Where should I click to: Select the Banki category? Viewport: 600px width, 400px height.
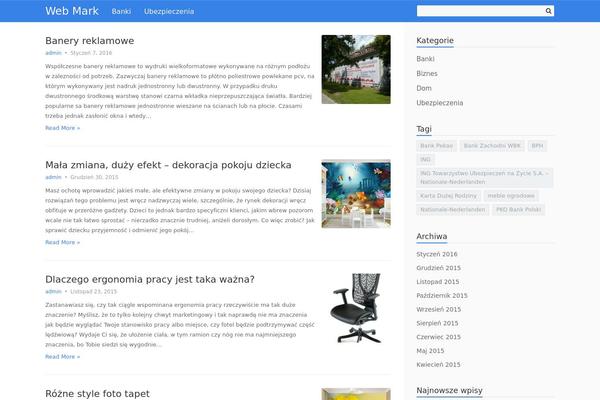click(x=425, y=59)
